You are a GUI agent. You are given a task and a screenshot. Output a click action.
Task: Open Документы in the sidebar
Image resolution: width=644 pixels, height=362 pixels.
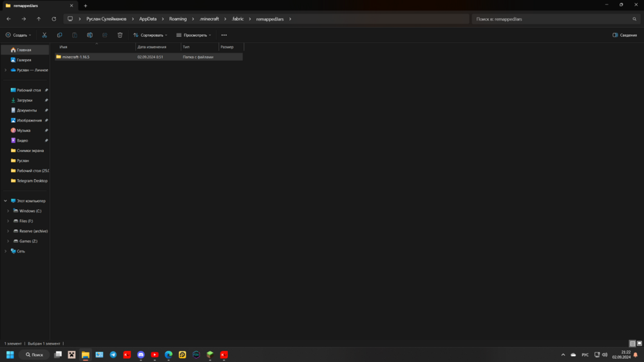(25, 110)
